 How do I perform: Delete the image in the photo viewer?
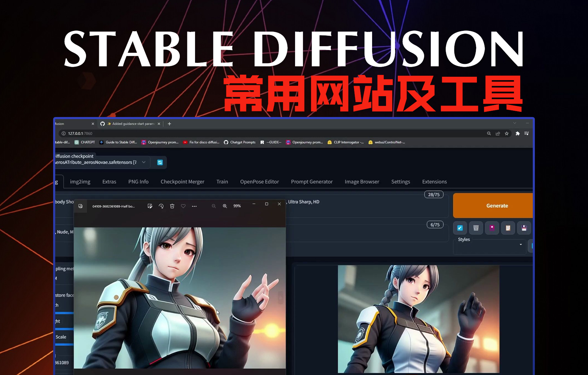172,206
